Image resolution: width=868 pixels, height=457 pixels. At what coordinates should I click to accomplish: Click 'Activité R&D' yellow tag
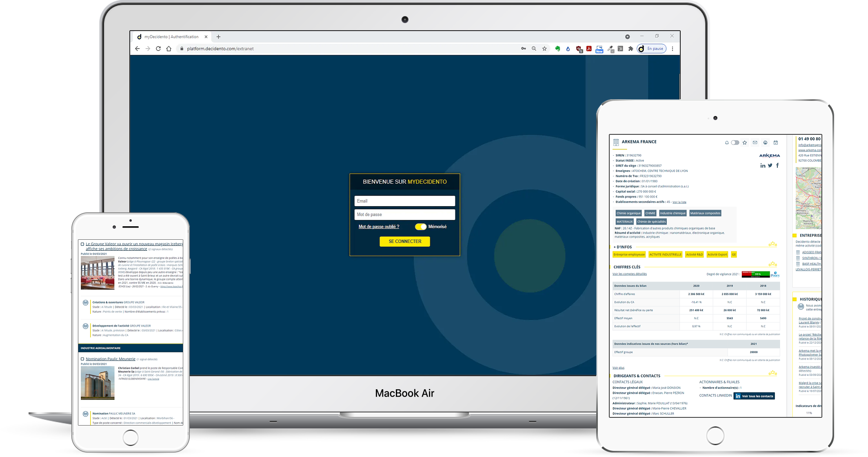point(694,254)
